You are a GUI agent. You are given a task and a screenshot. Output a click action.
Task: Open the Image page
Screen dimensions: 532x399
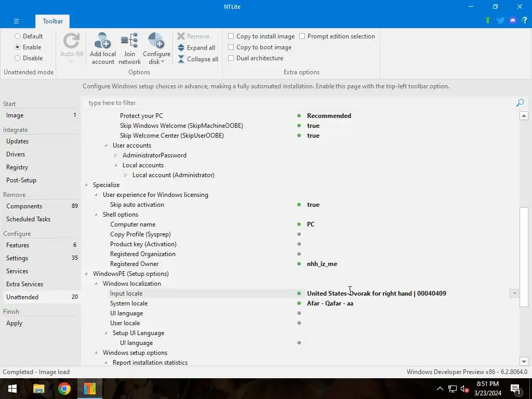point(41,115)
